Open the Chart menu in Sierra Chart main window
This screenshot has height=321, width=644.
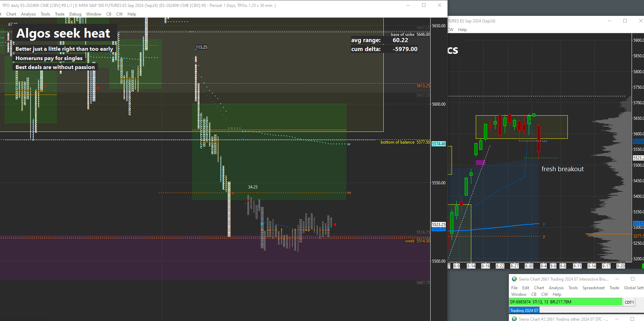[x=539, y=288]
